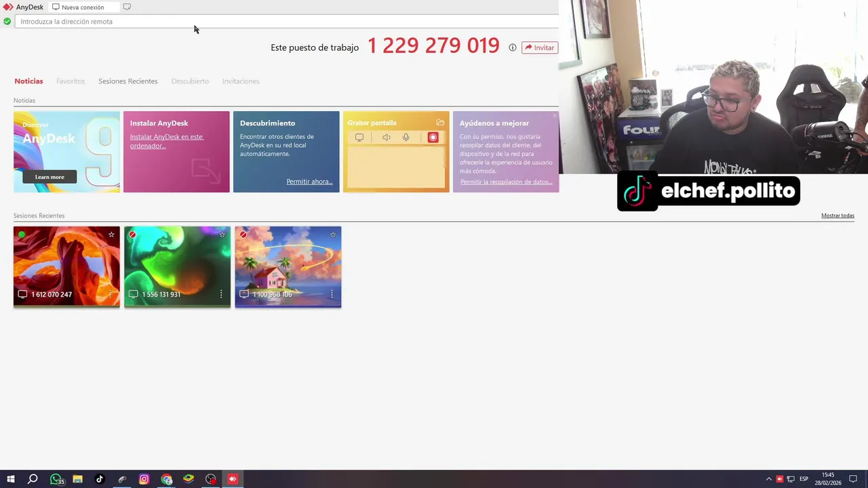This screenshot has height=488, width=868.
Task: Open options menu for session 1 612 070 247
Action: pos(111,294)
